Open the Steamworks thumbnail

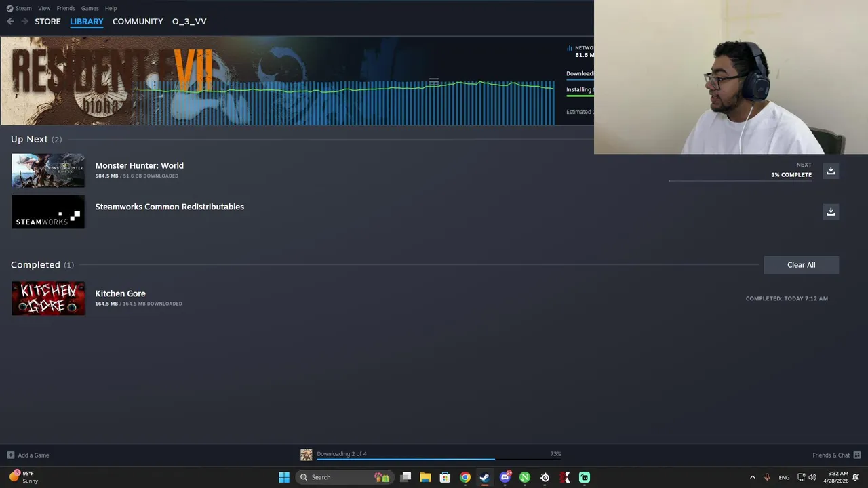point(48,211)
